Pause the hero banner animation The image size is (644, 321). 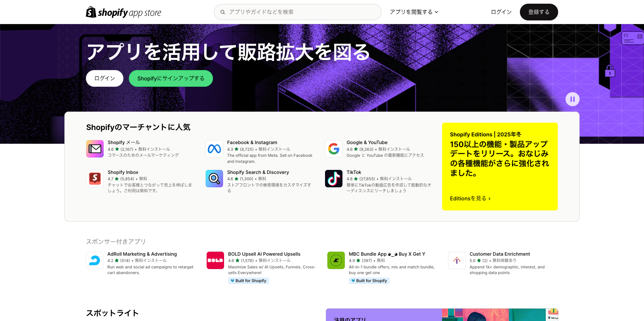[573, 99]
